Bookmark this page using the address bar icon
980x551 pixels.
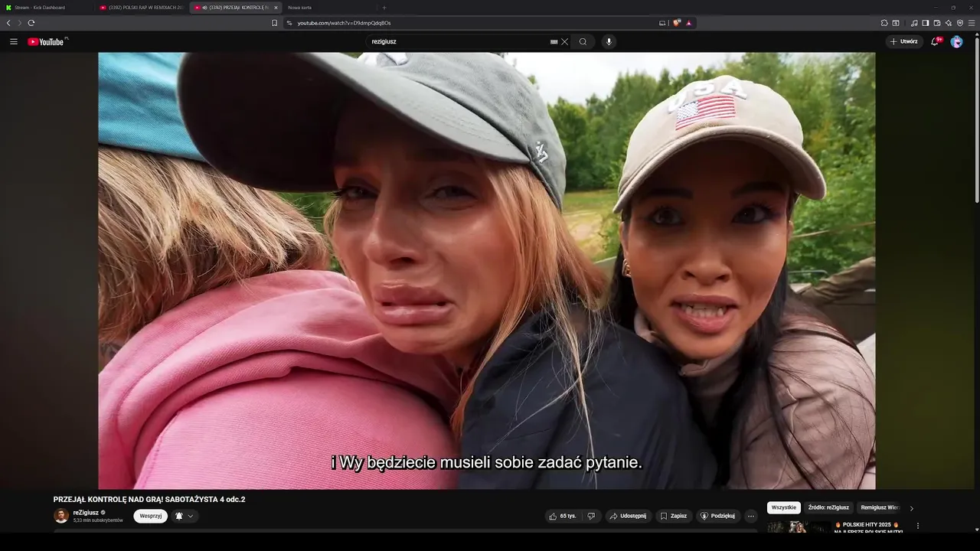click(x=275, y=23)
